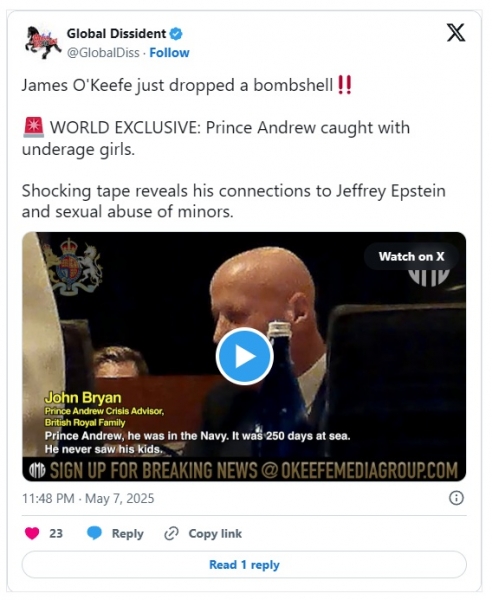Click the Watch on X button
492x600 pixels.
click(412, 256)
